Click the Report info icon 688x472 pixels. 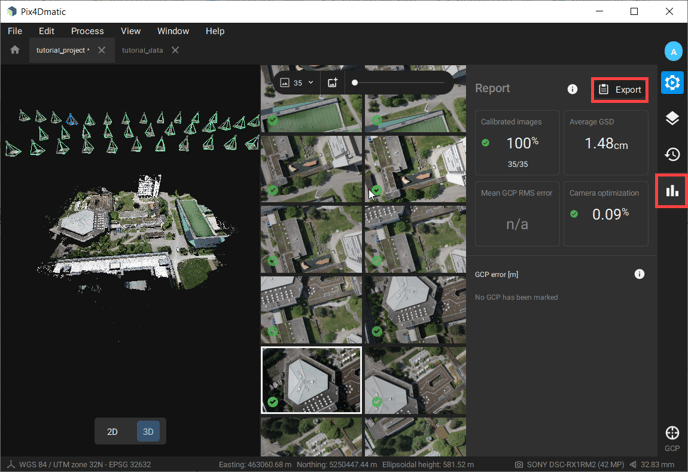coord(572,89)
